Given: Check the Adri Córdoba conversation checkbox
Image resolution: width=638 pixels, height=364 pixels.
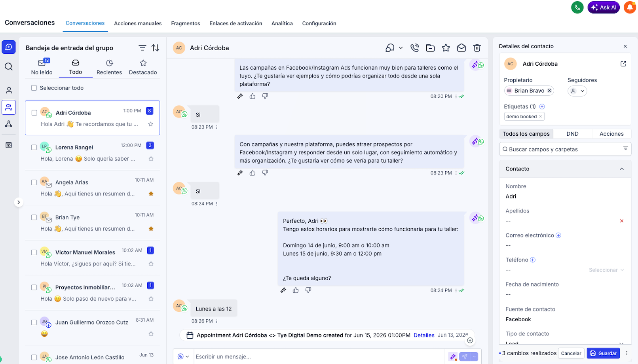Looking at the screenshot, I should [x=34, y=113].
